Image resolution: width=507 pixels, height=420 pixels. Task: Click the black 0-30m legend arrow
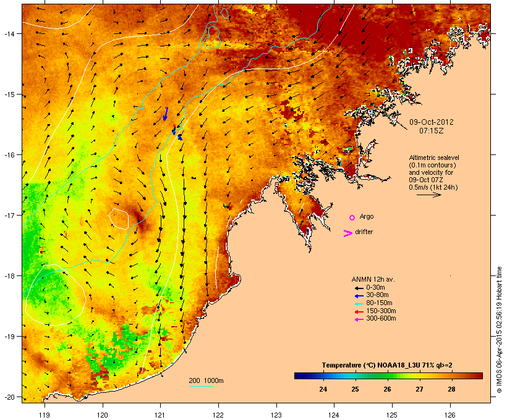(359, 288)
